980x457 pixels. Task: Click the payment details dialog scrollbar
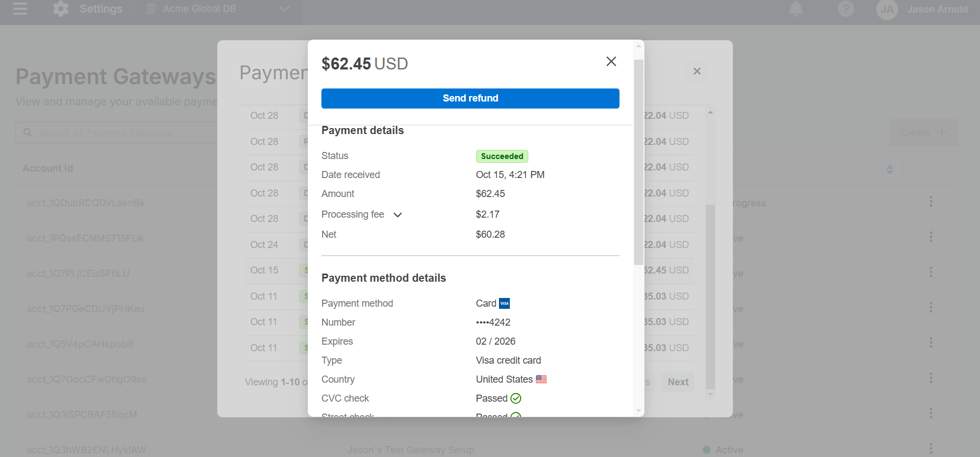coord(638,163)
